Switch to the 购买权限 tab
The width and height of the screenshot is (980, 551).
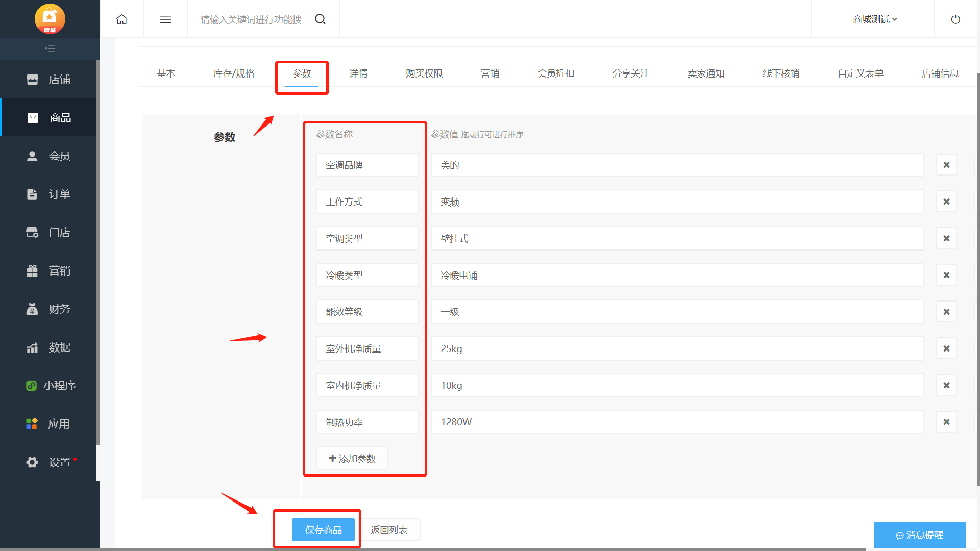424,73
